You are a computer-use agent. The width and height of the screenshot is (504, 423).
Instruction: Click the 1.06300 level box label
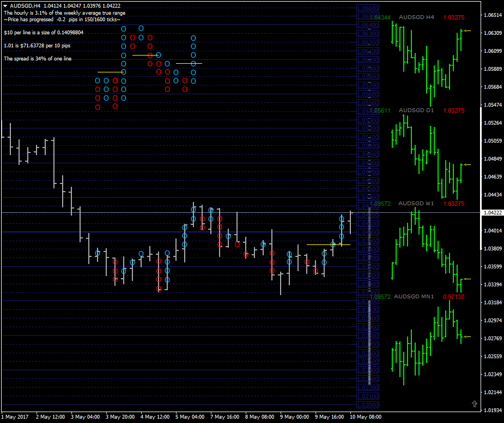point(368,34)
